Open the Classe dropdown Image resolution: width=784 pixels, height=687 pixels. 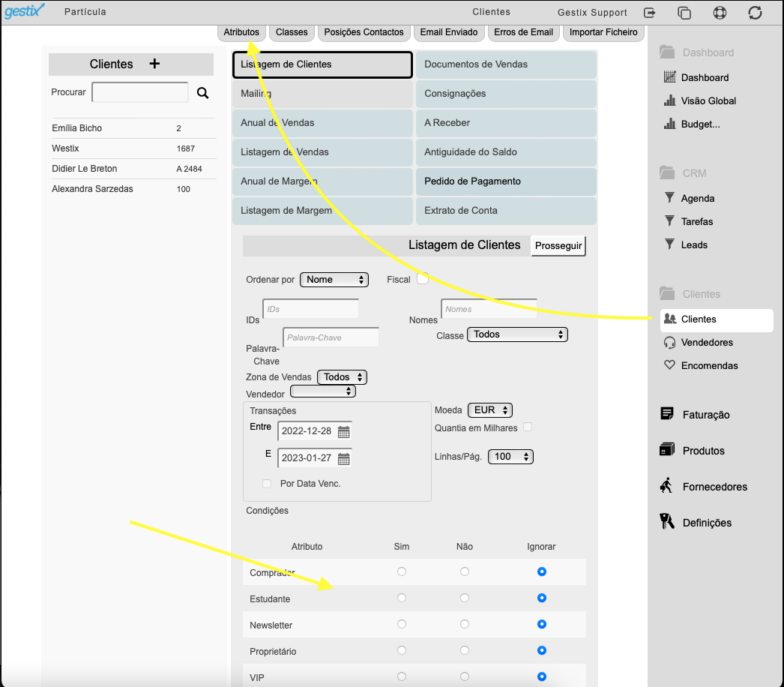[x=517, y=334]
